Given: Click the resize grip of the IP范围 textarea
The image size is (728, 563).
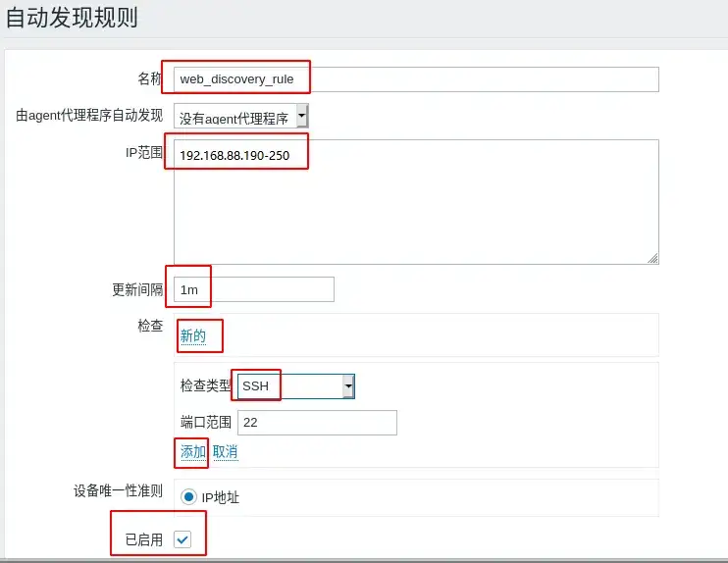Looking at the screenshot, I should (652, 259).
